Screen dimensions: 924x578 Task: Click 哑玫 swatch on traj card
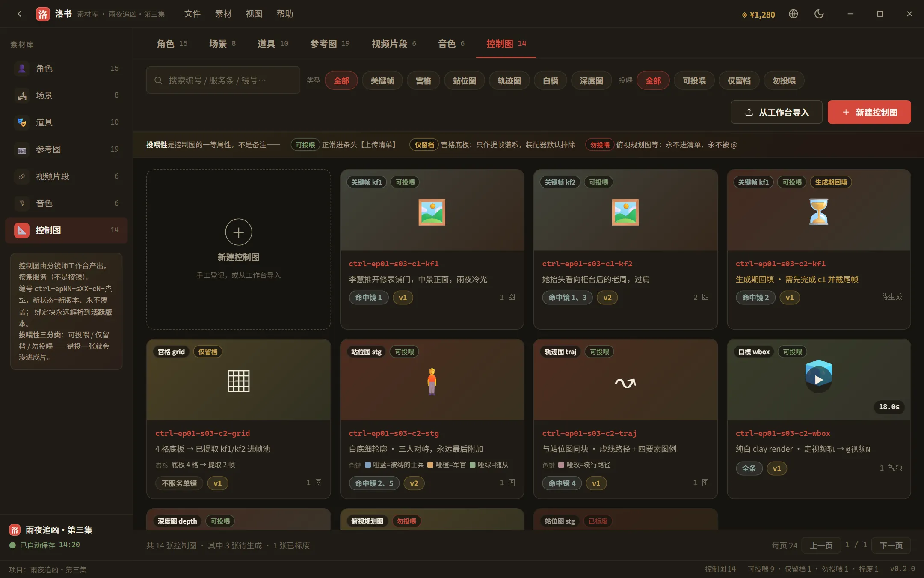pos(561,465)
